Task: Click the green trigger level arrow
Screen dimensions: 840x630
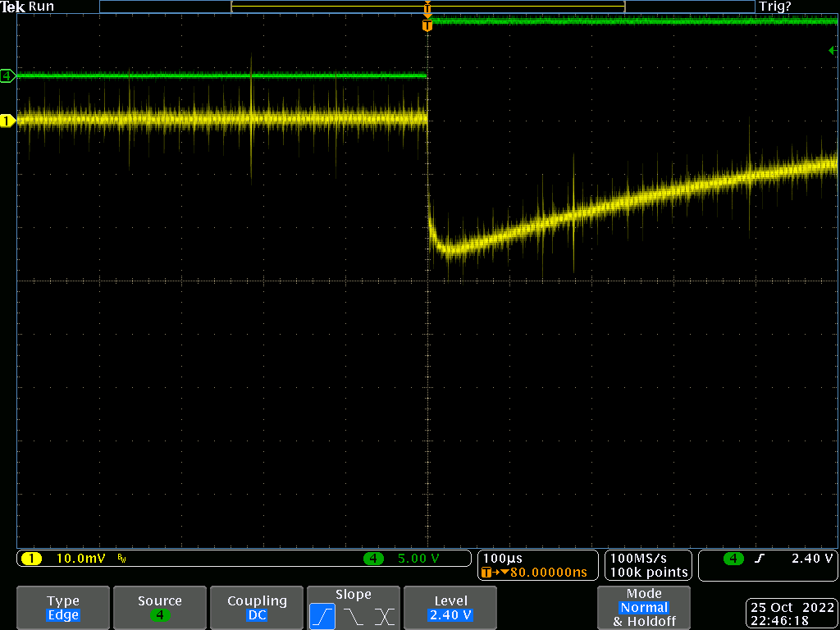Action: (833, 51)
